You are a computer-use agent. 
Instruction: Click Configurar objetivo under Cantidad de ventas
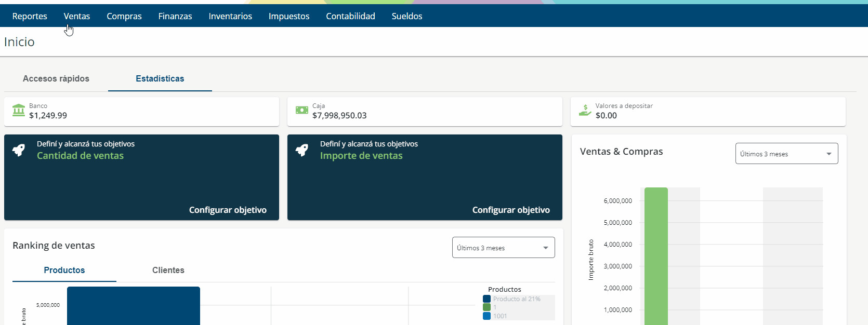(228, 210)
